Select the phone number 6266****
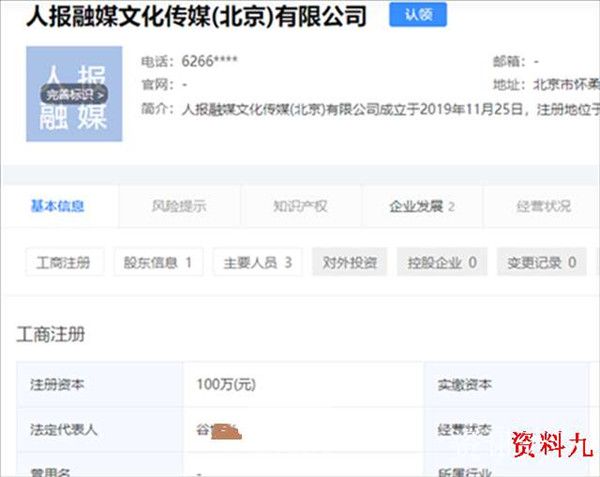The image size is (600, 477). [209, 61]
